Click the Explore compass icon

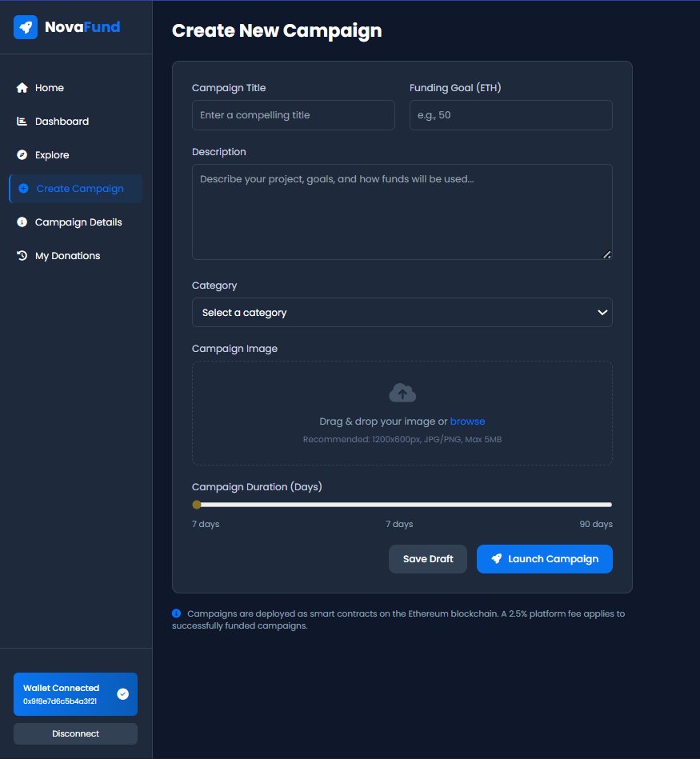pos(22,155)
